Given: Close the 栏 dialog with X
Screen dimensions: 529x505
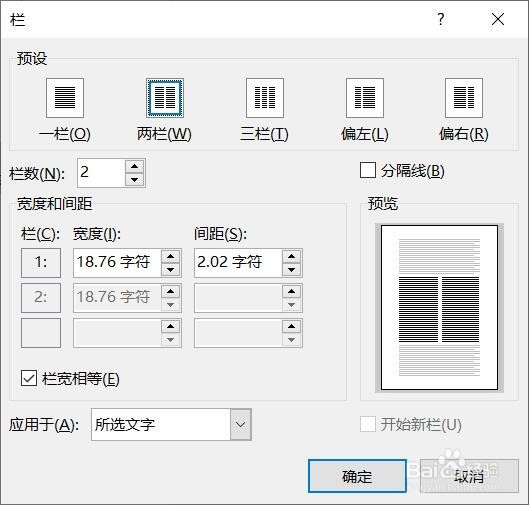Looking at the screenshot, I should (x=498, y=19).
